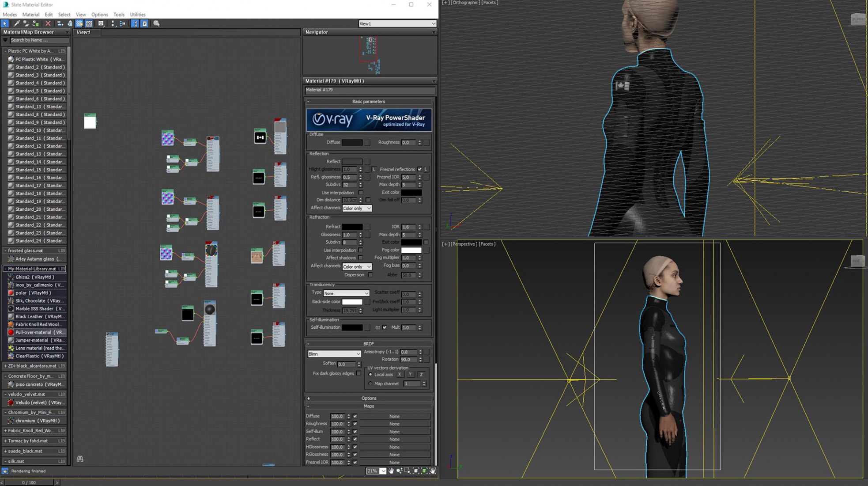Activate the Pick Material From Object eyedropper
Image resolution: width=868 pixels, height=486 pixels.
coord(16,23)
